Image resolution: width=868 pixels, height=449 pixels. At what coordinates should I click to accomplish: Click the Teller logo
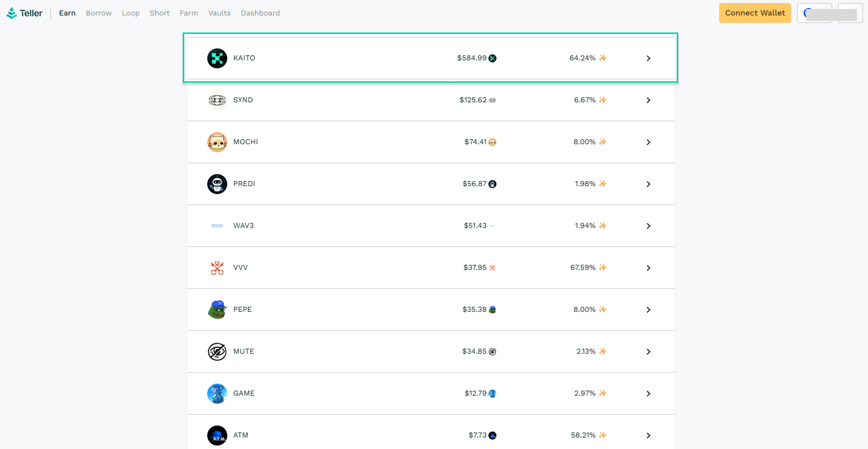(x=24, y=13)
